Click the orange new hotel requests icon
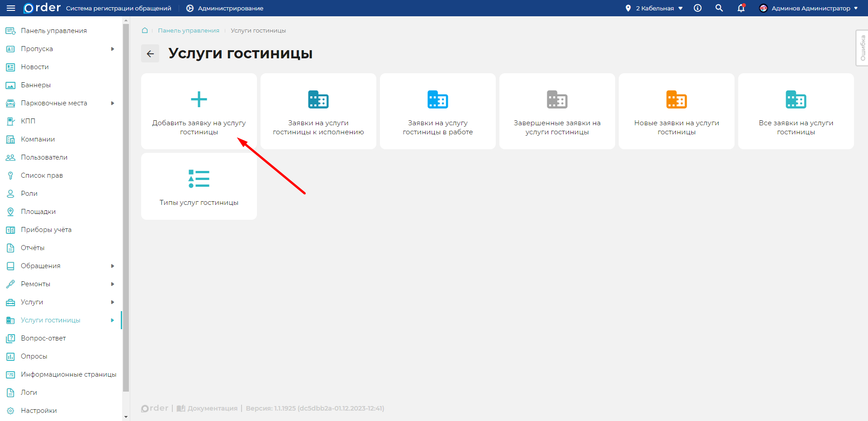 (x=676, y=99)
